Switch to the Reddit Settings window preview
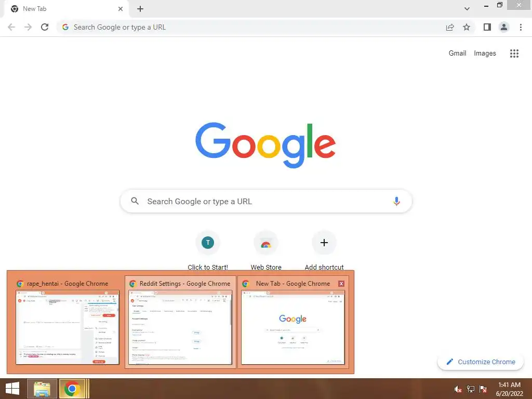This screenshot has width=532, height=399. click(180, 322)
